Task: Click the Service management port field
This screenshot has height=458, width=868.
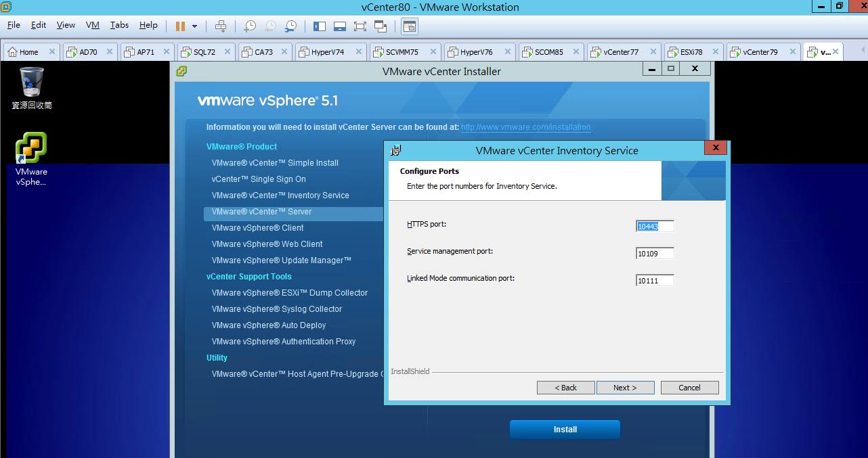Action: (x=655, y=254)
